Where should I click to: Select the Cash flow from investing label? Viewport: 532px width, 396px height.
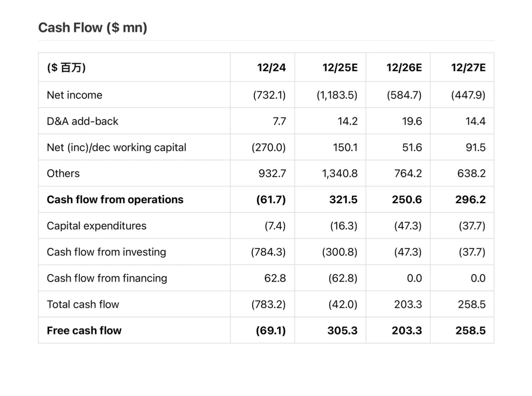[x=106, y=252]
